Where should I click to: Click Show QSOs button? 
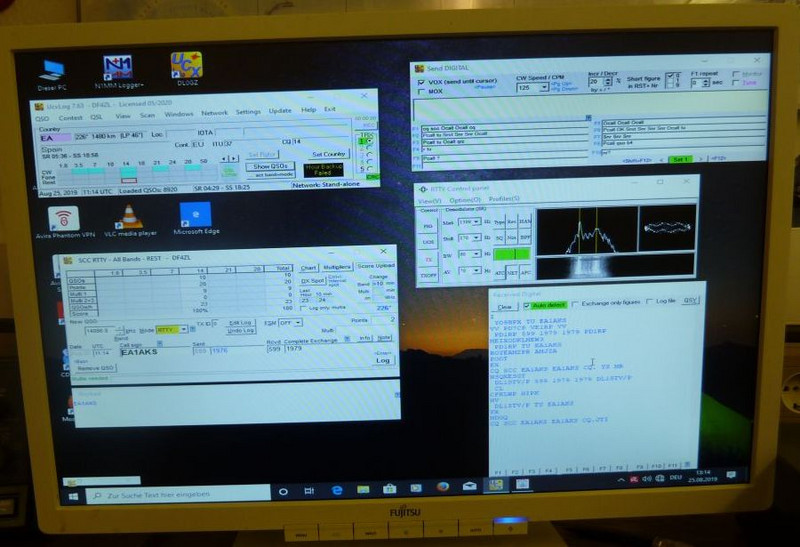tap(270, 166)
